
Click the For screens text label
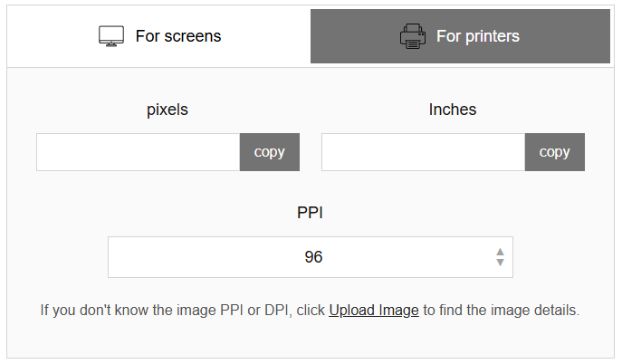point(178,36)
